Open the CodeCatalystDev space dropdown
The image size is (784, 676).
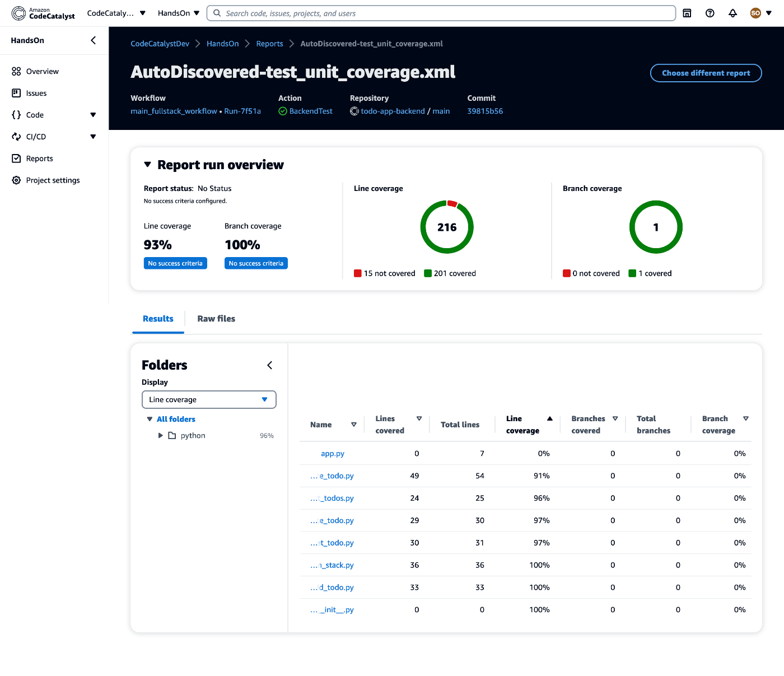(x=116, y=13)
